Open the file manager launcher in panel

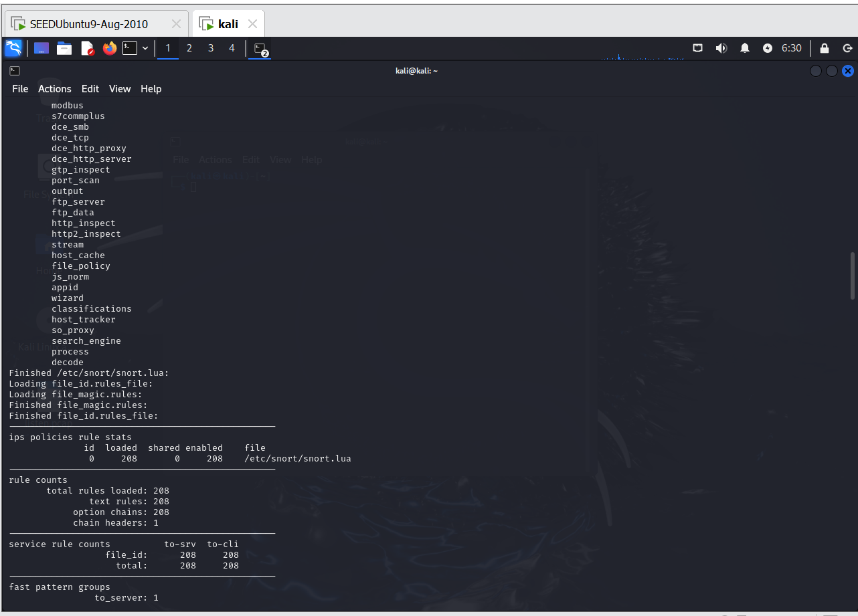[64, 48]
